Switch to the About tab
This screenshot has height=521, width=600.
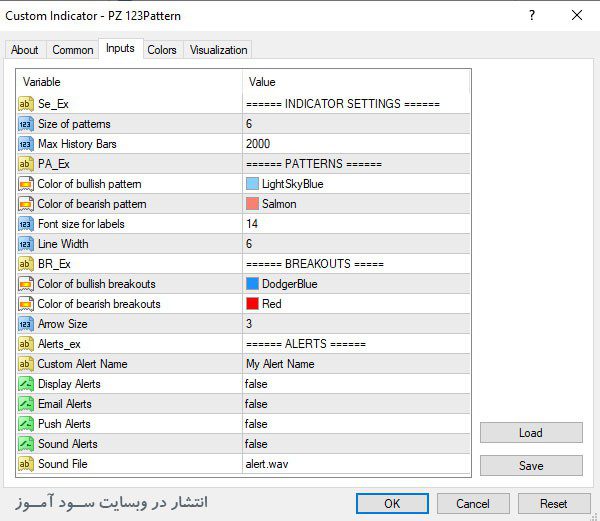(24, 50)
